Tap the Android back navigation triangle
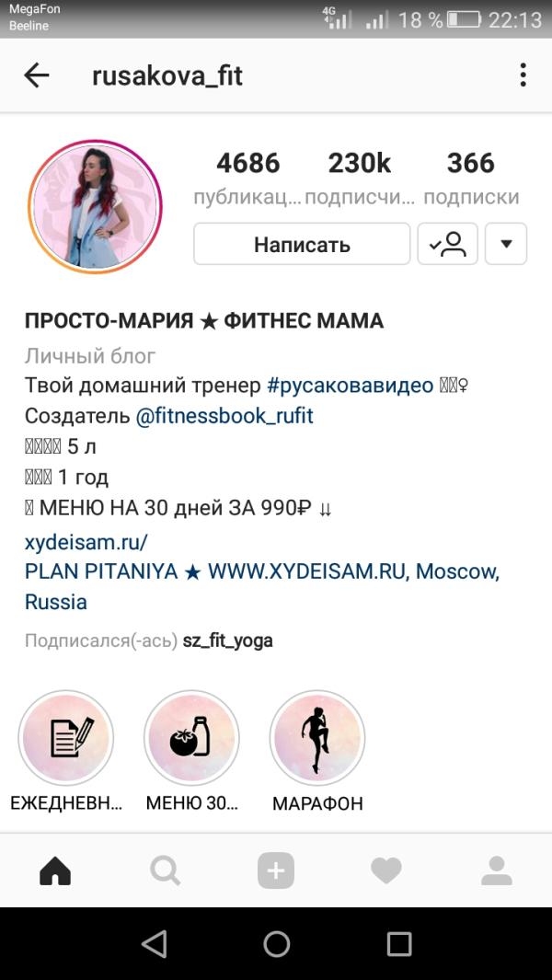The width and height of the screenshot is (552, 980). [155, 944]
